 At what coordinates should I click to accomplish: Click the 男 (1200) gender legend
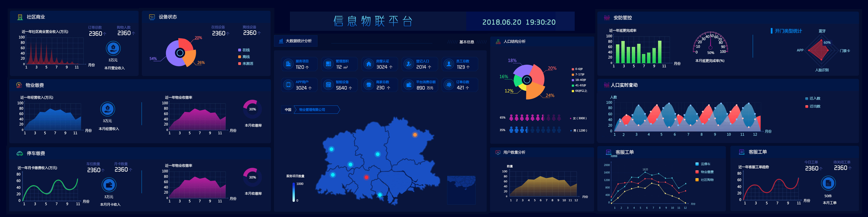coord(578,131)
